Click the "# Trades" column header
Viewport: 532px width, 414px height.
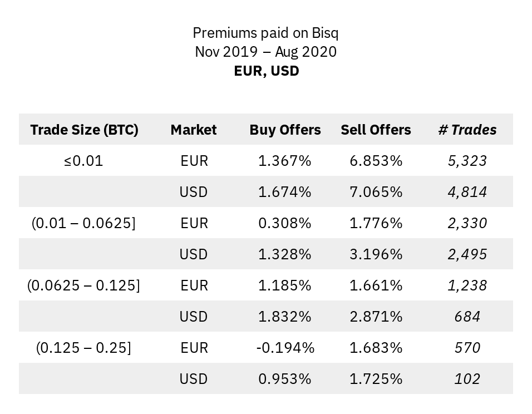[467, 130]
